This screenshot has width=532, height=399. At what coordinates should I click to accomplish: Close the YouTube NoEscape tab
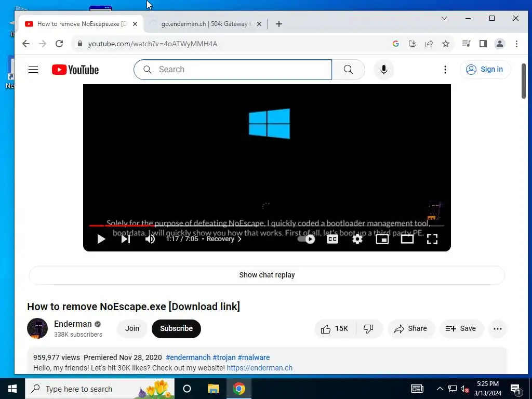(x=135, y=24)
